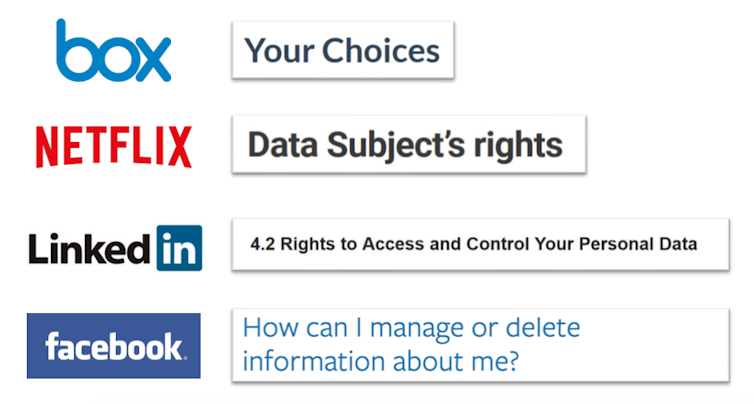Open the "Data Subject's rights" heading box
The height and width of the screenshot is (404, 754).
pos(408,145)
